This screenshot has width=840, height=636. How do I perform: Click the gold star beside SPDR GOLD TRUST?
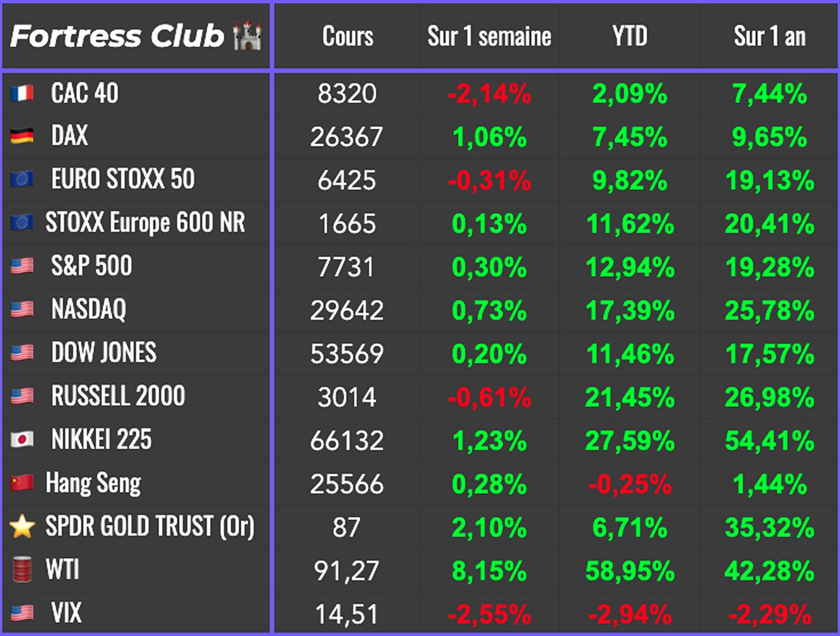pos(22,526)
